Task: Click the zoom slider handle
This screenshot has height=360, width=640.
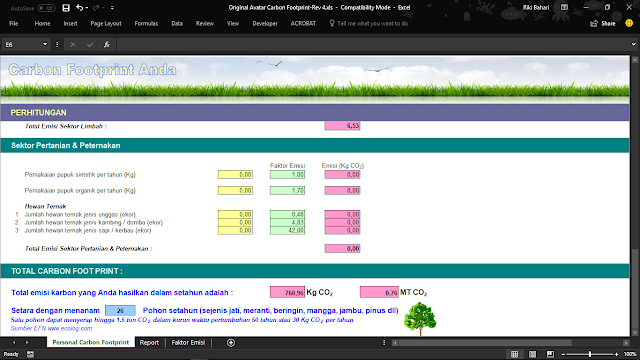Action: (x=590, y=354)
